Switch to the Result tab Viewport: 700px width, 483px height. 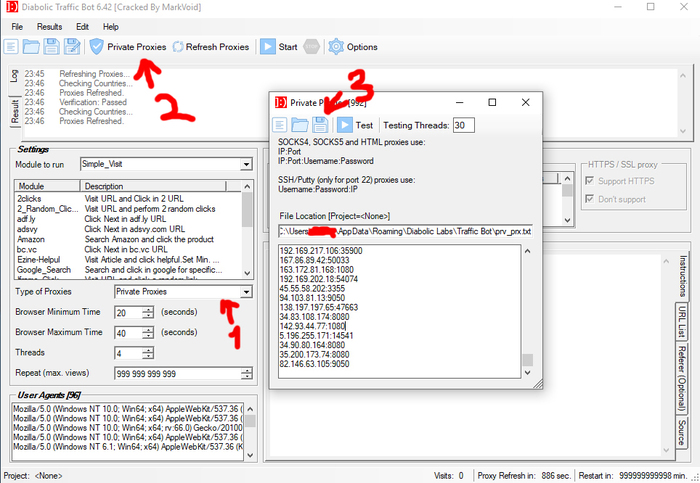click(x=15, y=112)
